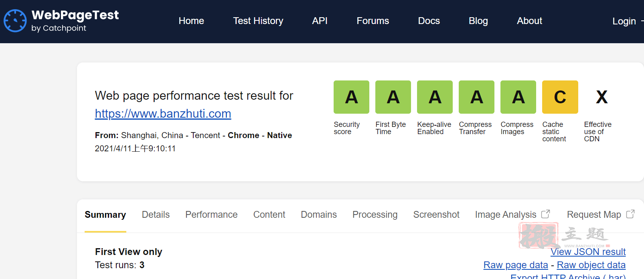
Task: Click the Cache static content C grade badge
Action: click(x=560, y=97)
